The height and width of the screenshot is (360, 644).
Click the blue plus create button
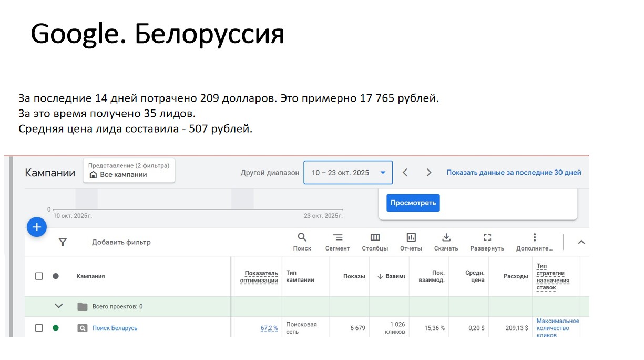[x=37, y=227]
